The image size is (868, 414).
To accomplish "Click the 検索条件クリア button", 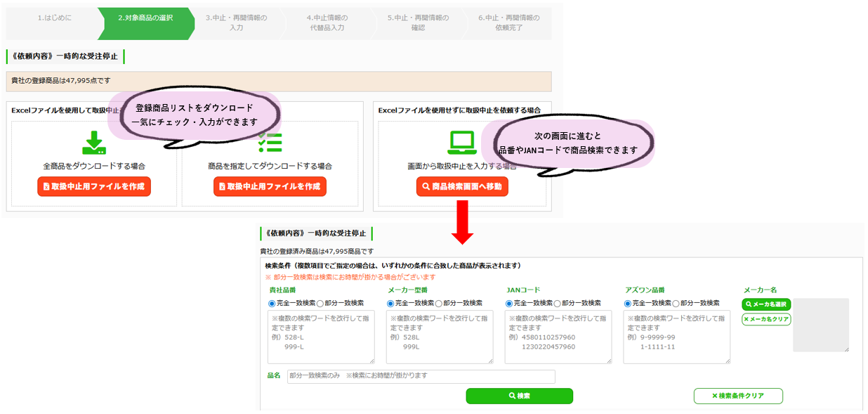I will (738, 396).
